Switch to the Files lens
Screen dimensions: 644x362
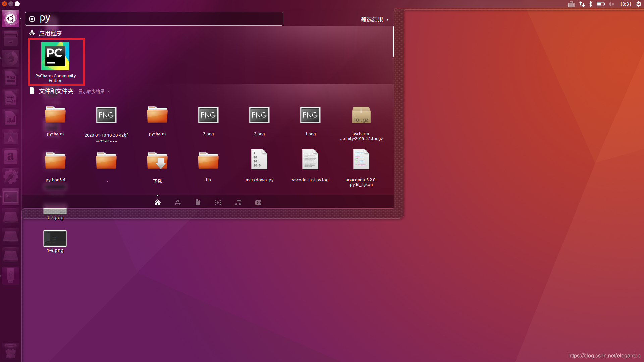pyautogui.click(x=198, y=202)
